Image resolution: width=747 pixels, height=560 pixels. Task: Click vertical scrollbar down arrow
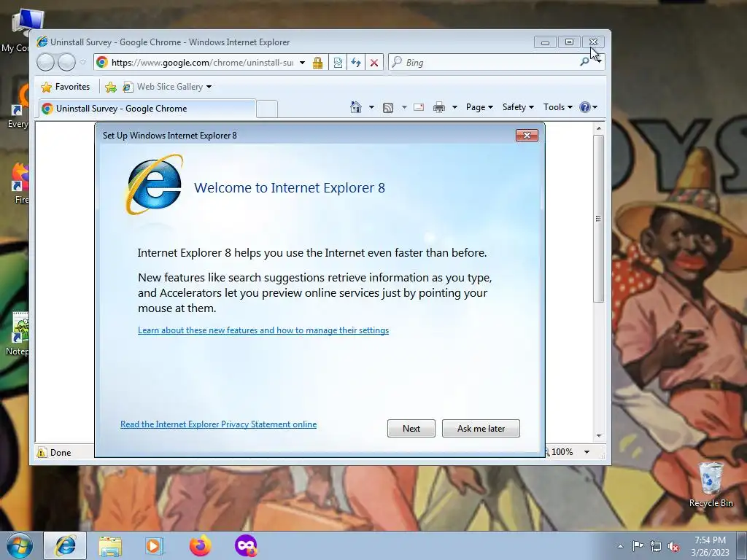599,436
